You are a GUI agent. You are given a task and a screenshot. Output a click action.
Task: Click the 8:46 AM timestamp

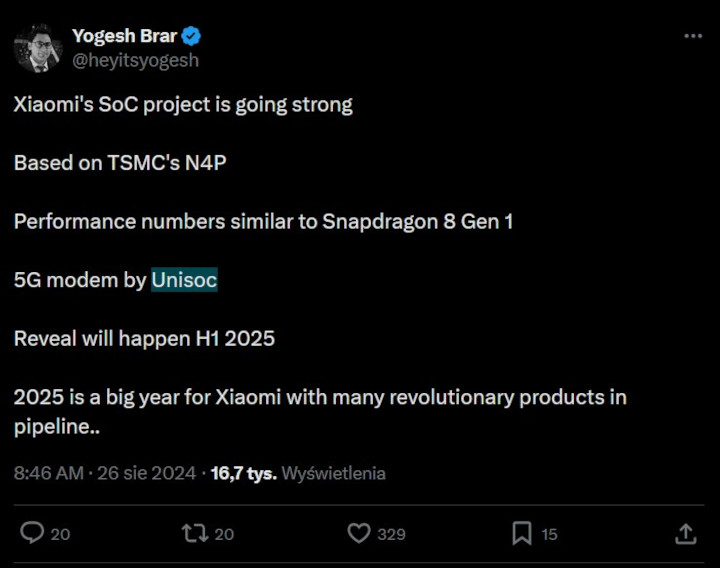click(48, 473)
